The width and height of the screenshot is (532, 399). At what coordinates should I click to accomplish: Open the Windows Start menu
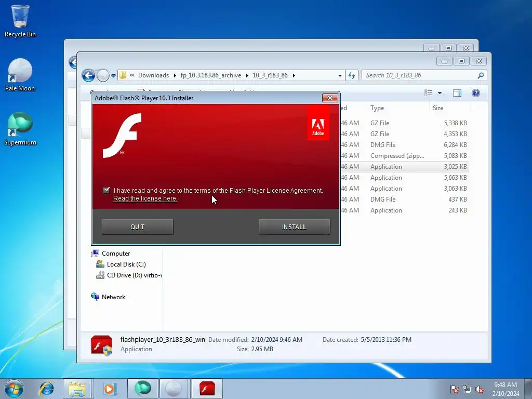14,389
